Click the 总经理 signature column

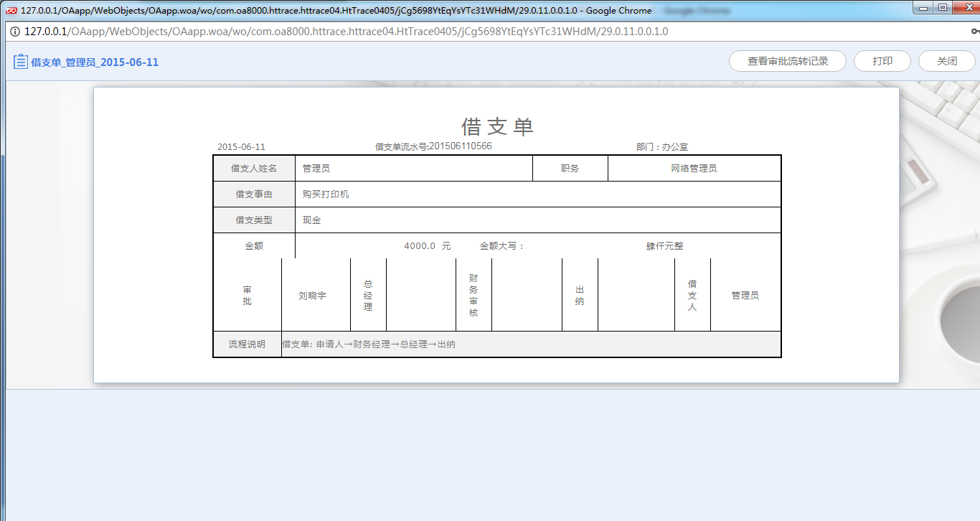click(x=367, y=294)
